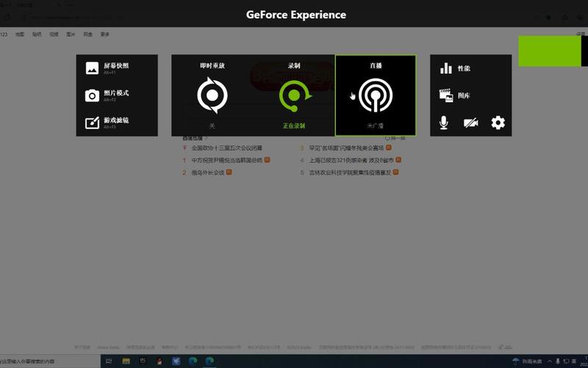Screen dimensions: 588x368
Task: Open the 性能 performance panel
Action: pos(455,68)
